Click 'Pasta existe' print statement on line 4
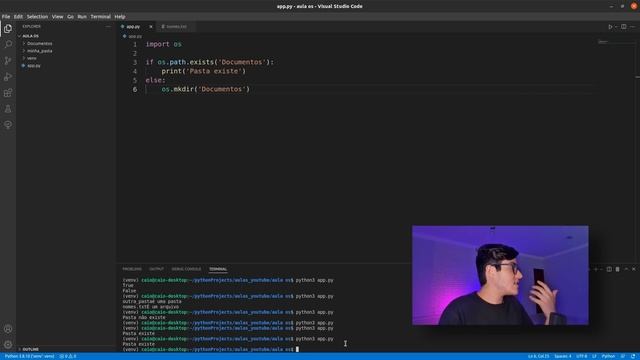640x360 pixels. click(204, 71)
